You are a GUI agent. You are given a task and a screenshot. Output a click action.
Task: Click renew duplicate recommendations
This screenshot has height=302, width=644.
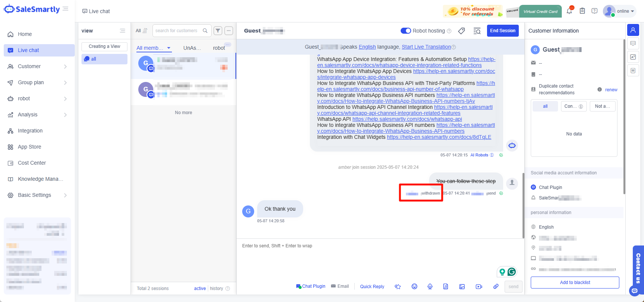pyautogui.click(x=611, y=90)
